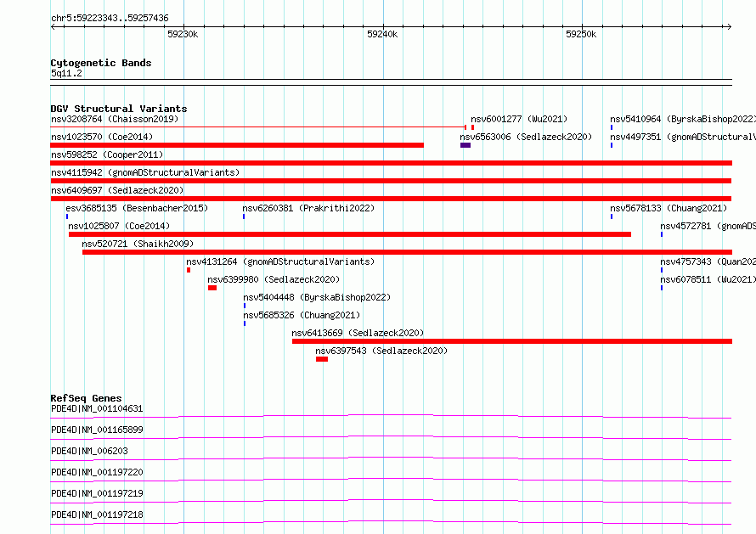Click the nsv4572781 variant label

point(708,226)
